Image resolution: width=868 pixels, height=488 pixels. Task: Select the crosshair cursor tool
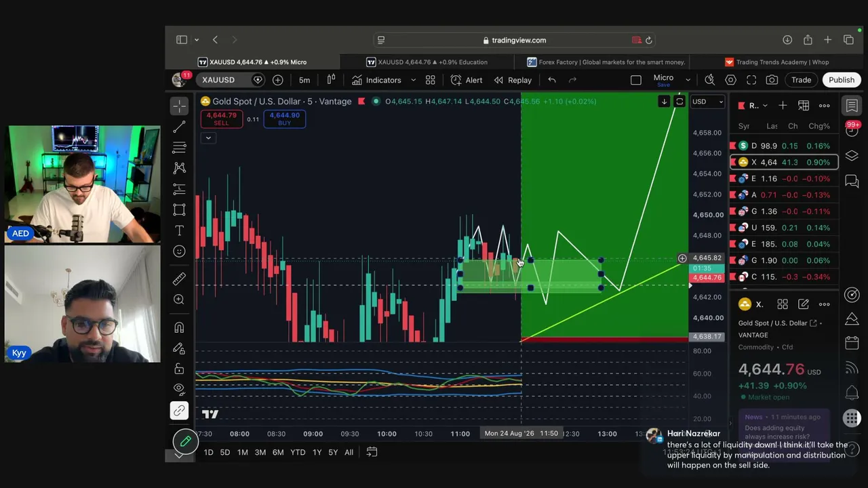pos(180,106)
